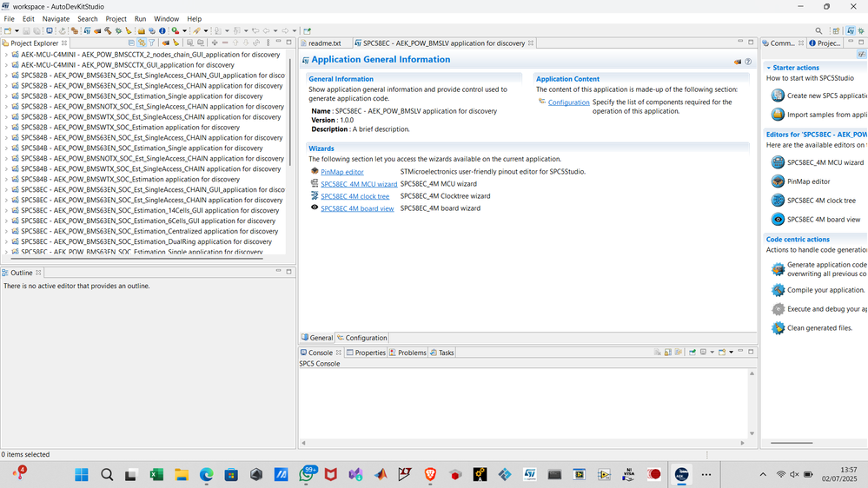Image resolution: width=868 pixels, height=488 pixels.
Task: Open the New wizard dropdown arrow in the main toolbar
Action: click(17, 31)
